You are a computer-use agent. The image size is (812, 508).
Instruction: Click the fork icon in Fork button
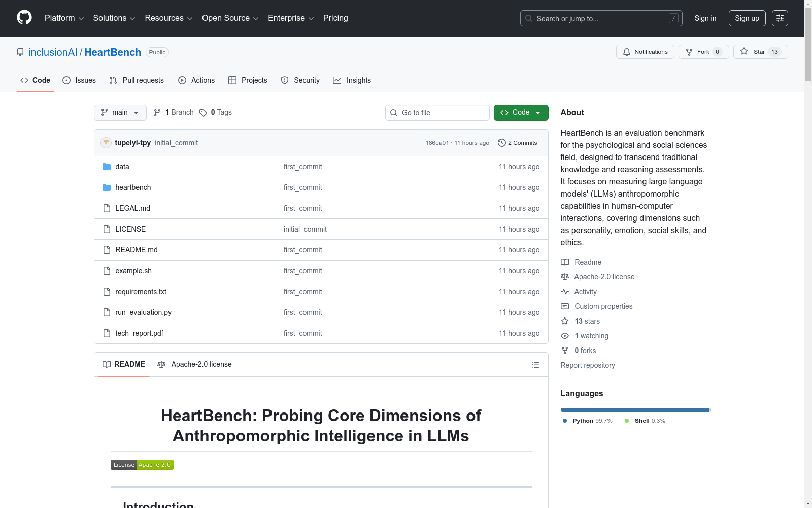(689, 52)
